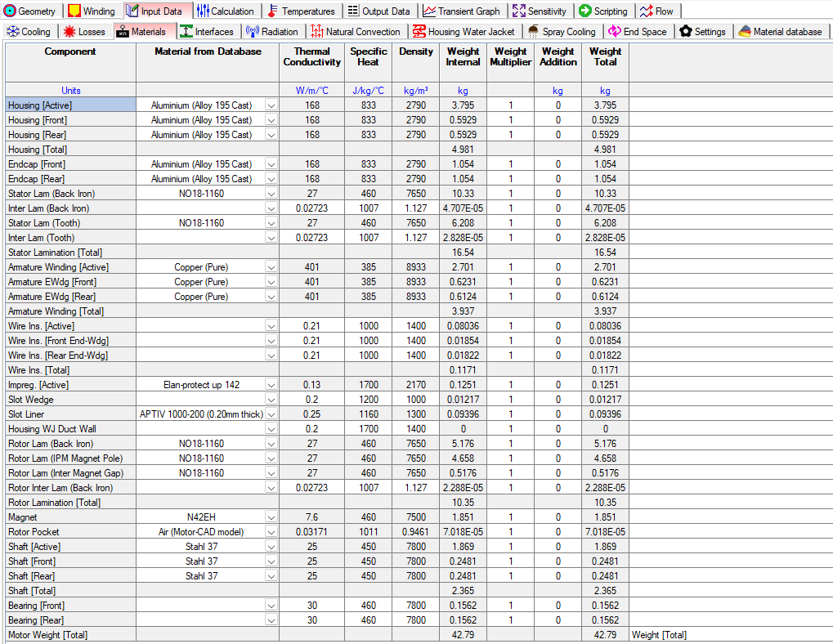Open the Geometry tab icon
This screenshot has width=833, height=644.
tap(10, 11)
